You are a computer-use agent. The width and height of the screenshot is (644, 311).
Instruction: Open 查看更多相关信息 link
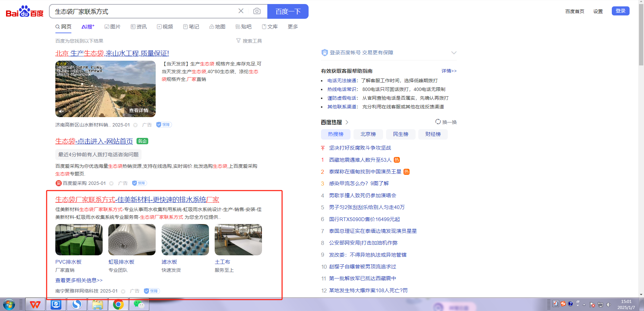click(79, 280)
